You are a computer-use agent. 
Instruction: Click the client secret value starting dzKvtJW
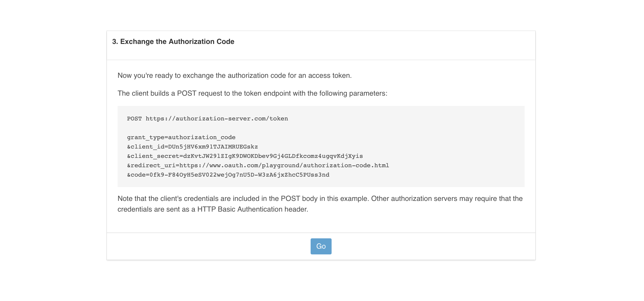point(273,156)
